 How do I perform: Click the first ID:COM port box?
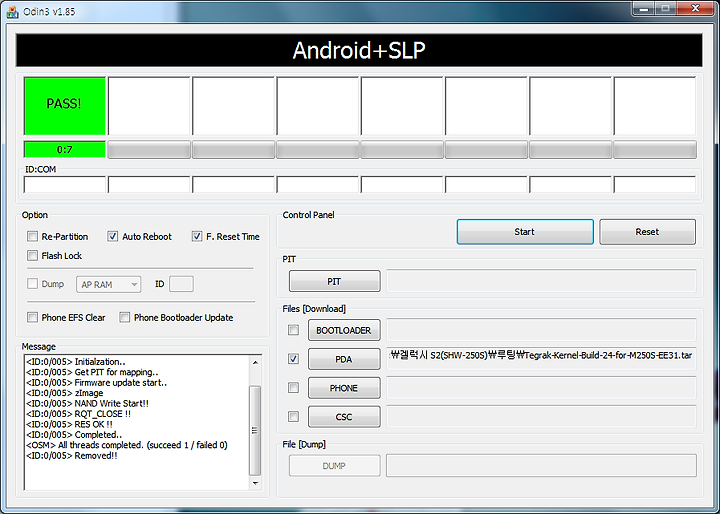pyautogui.click(x=65, y=185)
